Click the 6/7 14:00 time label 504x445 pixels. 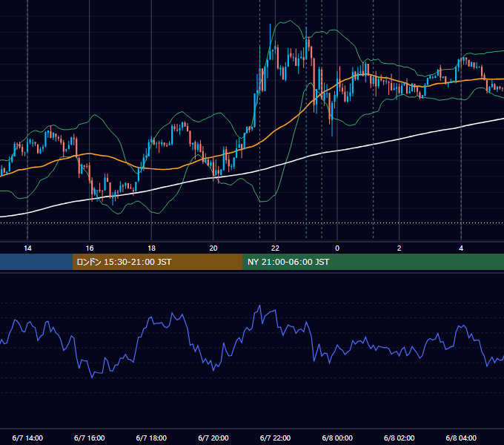27,438
